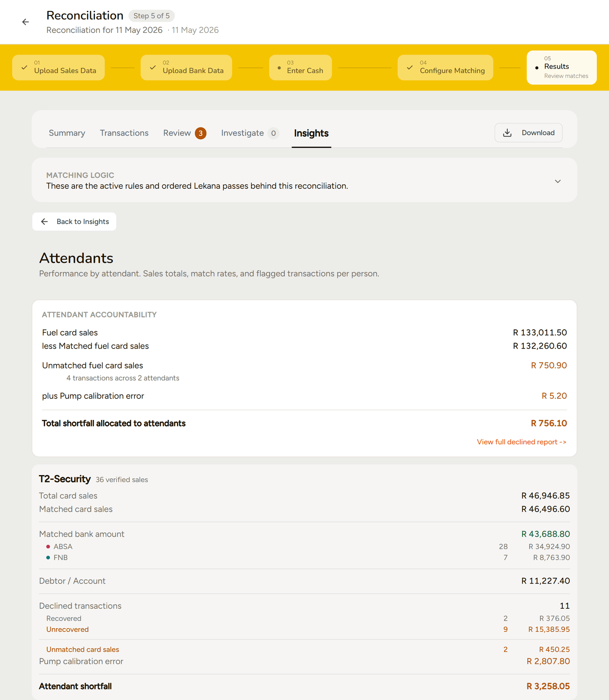Click Total card sales value R 46,946.85
Image resolution: width=609 pixels, height=700 pixels.
[545, 495]
